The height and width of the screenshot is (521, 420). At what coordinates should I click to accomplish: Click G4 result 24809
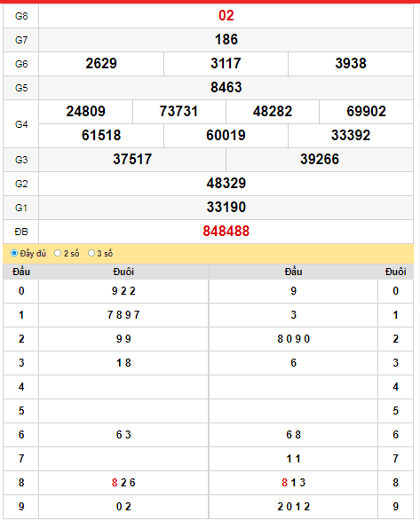(85, 111)
